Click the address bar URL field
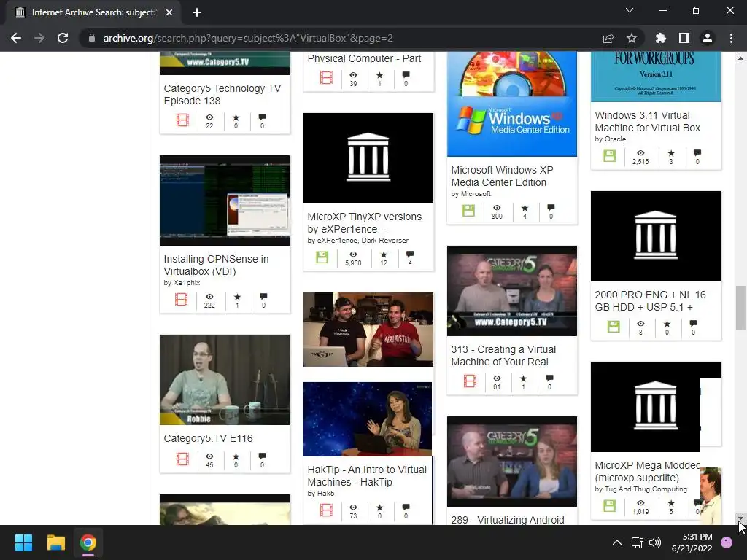The height and width of the screenshot is (560, 747). 248,38
